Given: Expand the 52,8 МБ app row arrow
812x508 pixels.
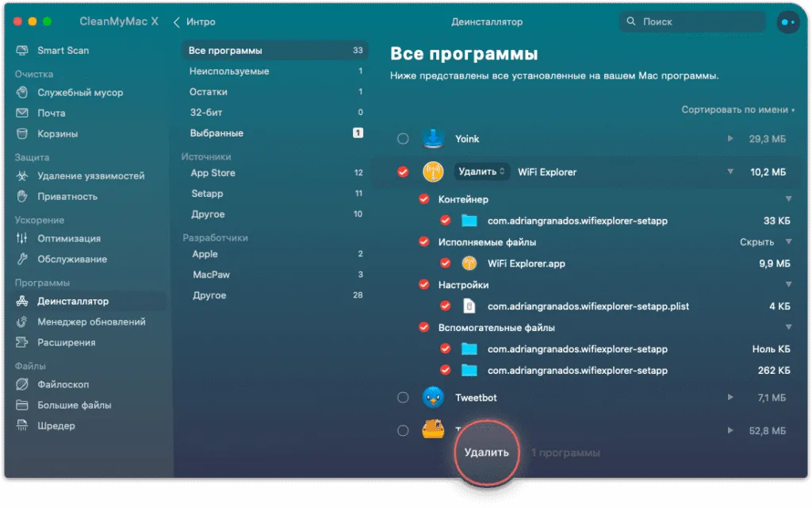Looking at the screenshot, I should [730, 430].
